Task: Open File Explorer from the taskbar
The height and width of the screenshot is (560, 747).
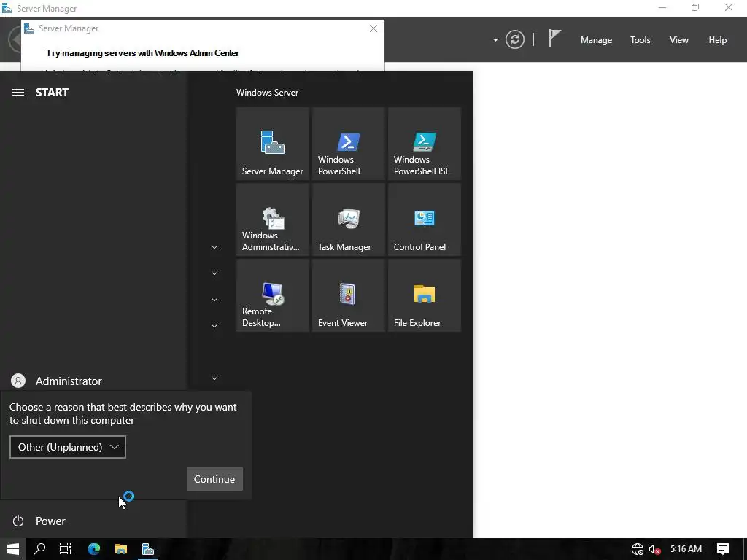Action: click(121, 549)
